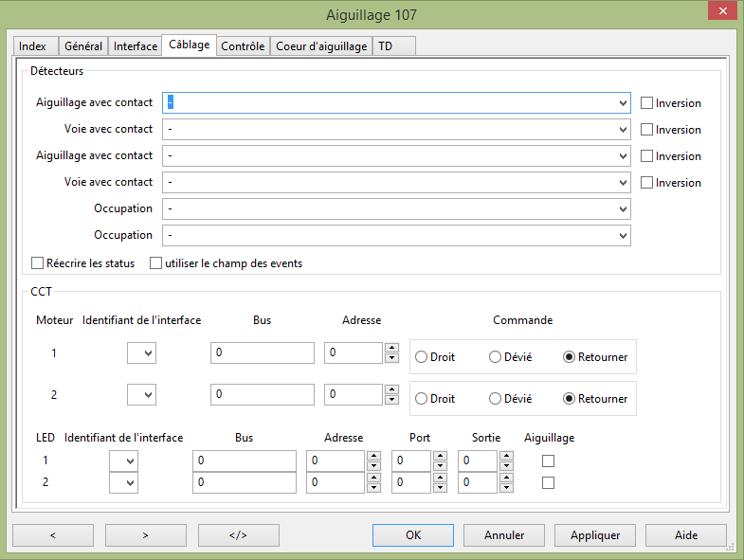
Task: Click into Moteur 1 Bus field
Action: 262,353
